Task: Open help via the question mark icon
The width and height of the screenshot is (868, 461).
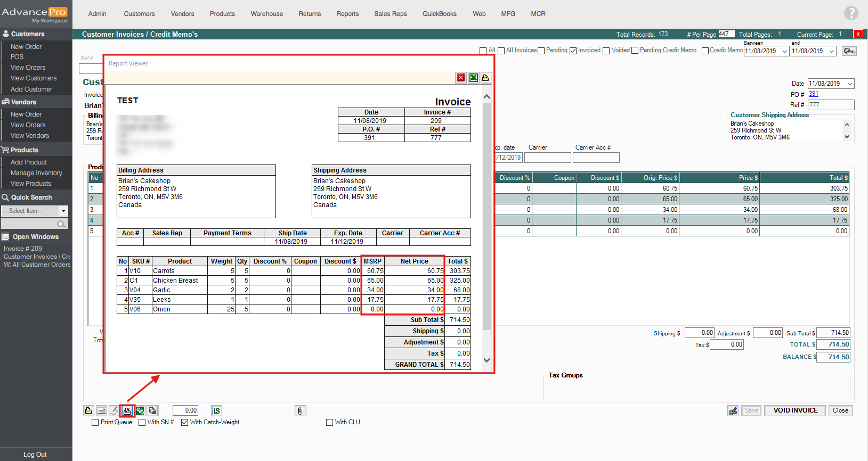Action: (x=851, y=13)
